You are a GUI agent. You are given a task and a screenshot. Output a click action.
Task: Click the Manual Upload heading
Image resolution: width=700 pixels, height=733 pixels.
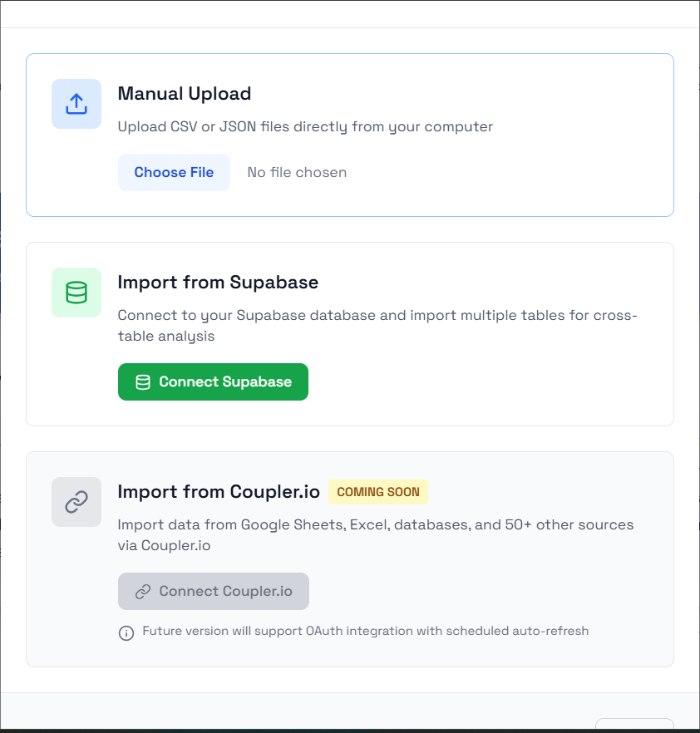click(184, 94)
